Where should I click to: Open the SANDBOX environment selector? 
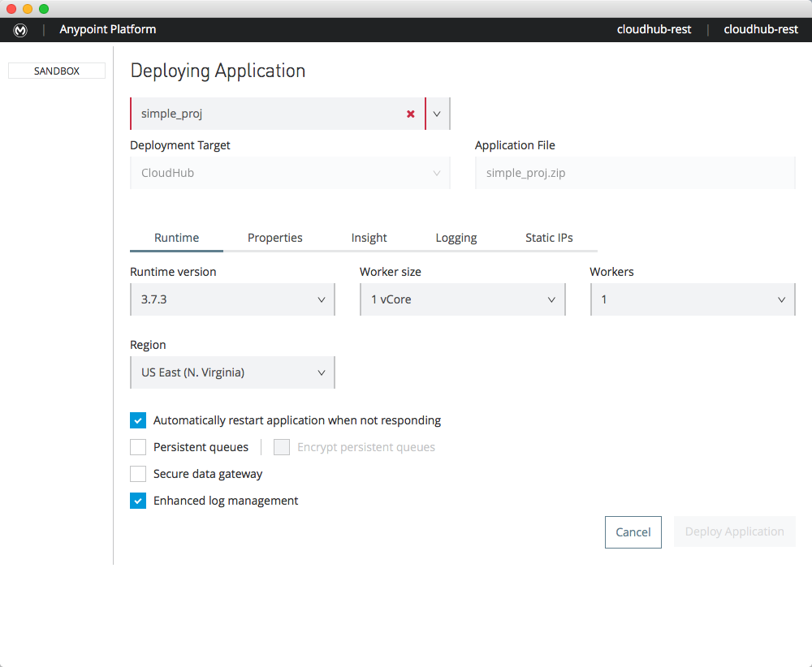pyautogui.click(x=56, y=71)
